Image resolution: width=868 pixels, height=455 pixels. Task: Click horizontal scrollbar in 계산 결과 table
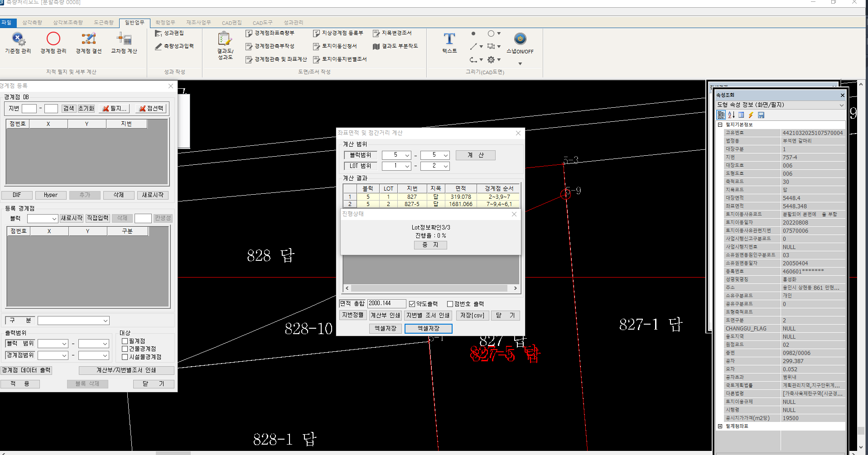point(429,288)
